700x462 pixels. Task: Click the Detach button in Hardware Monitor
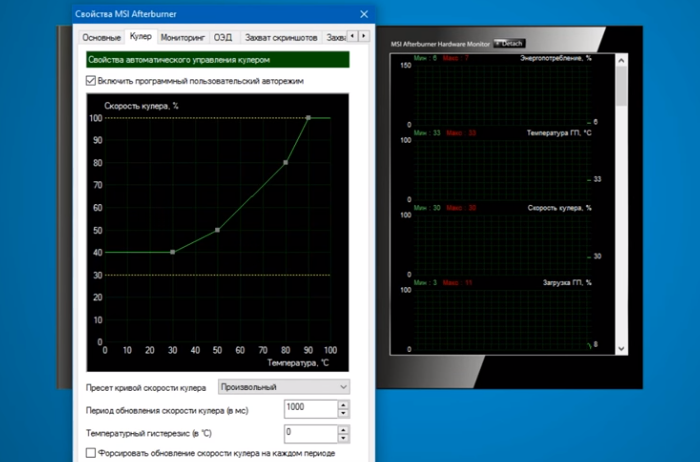[x=509, y=43]
